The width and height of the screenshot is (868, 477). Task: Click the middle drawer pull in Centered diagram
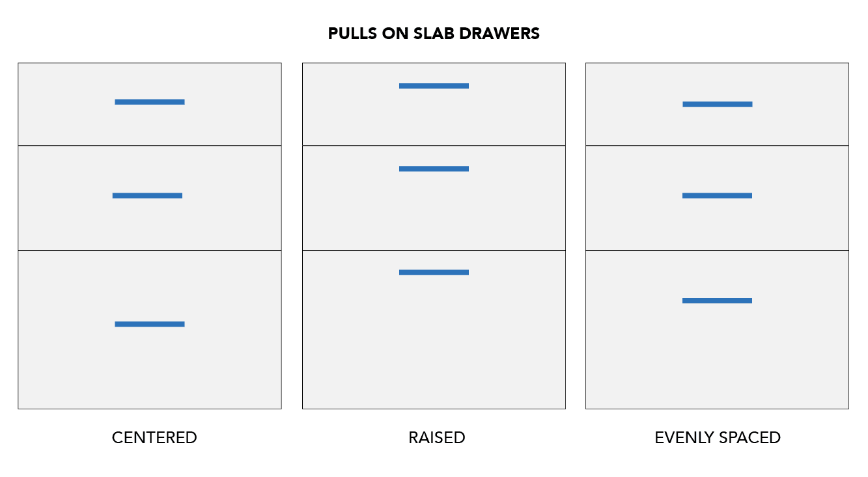click(147, 195)
